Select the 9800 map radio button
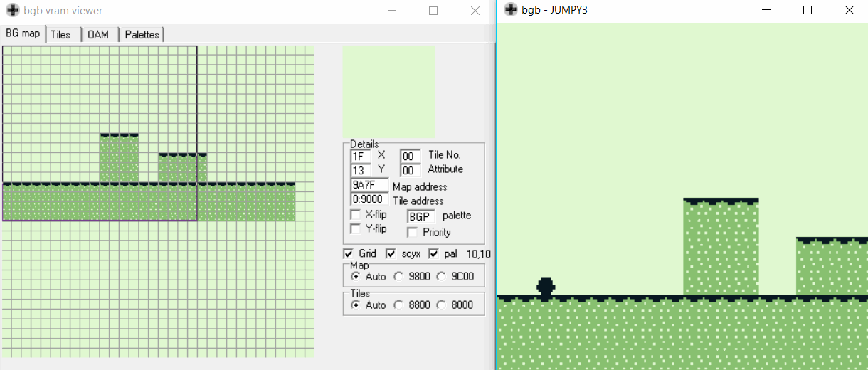 398,276
